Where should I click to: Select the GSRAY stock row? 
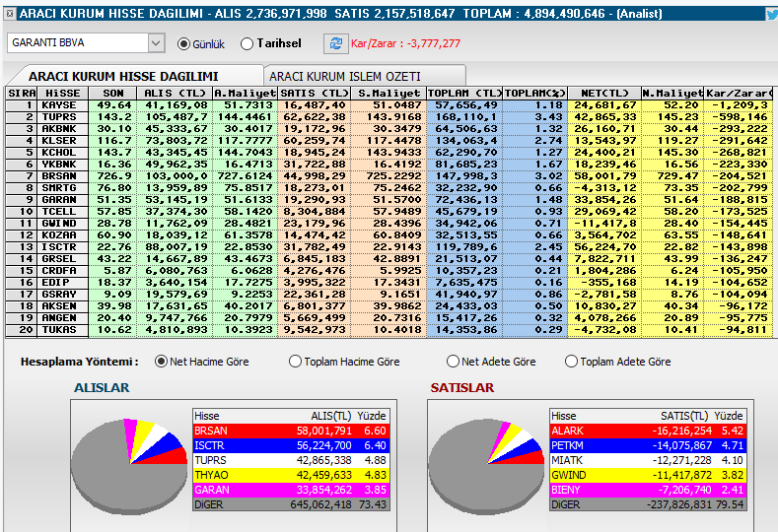coord(389,294)
